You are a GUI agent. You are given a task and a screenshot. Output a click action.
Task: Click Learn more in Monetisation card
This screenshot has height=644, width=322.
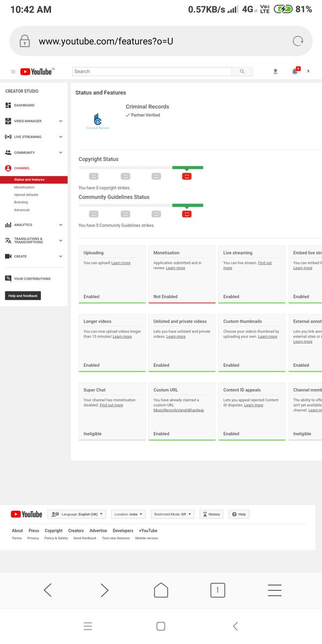click(175, 268)
